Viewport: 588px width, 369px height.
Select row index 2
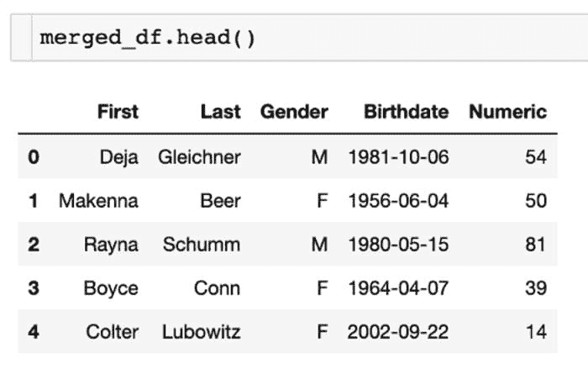click(x=33, y=245)
